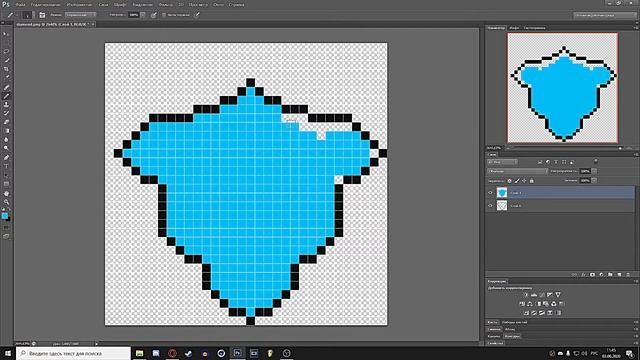This screenshot has width=640, height=360.
Task: Select the Move tool
Action: 6,34
